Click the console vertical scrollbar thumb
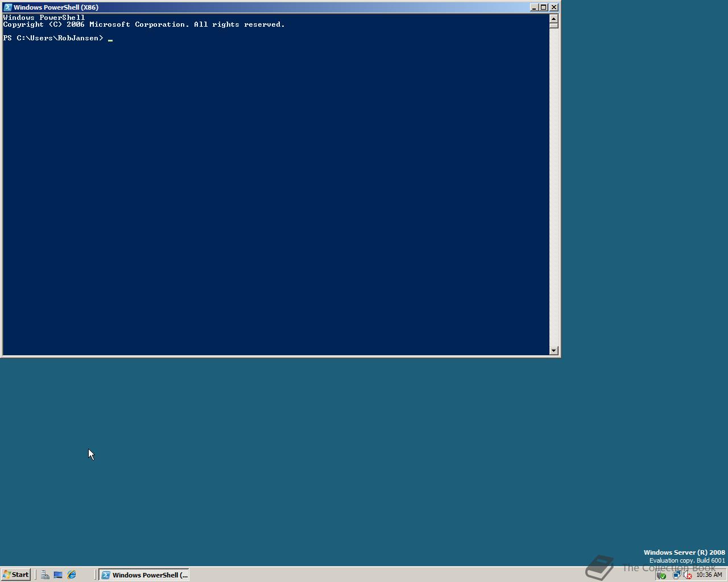Image resolution: width=728 pixels, height=582 pixels. (554, 26)
